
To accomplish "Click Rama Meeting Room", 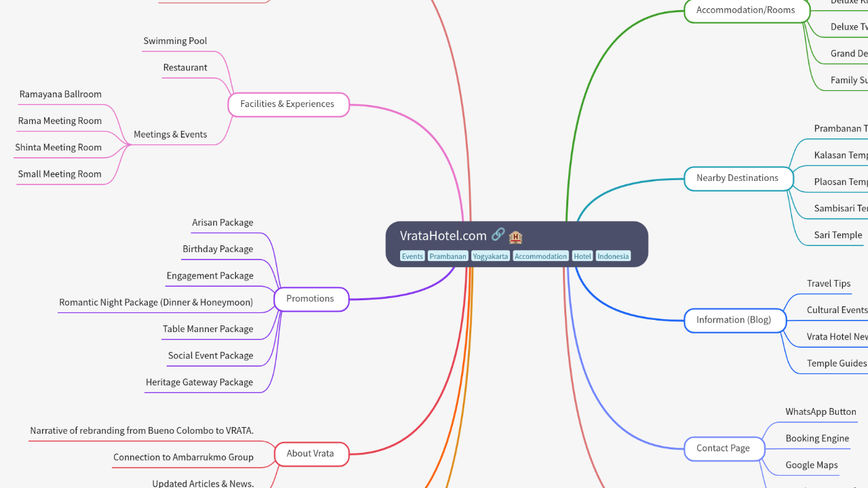I will coord(60,121).
